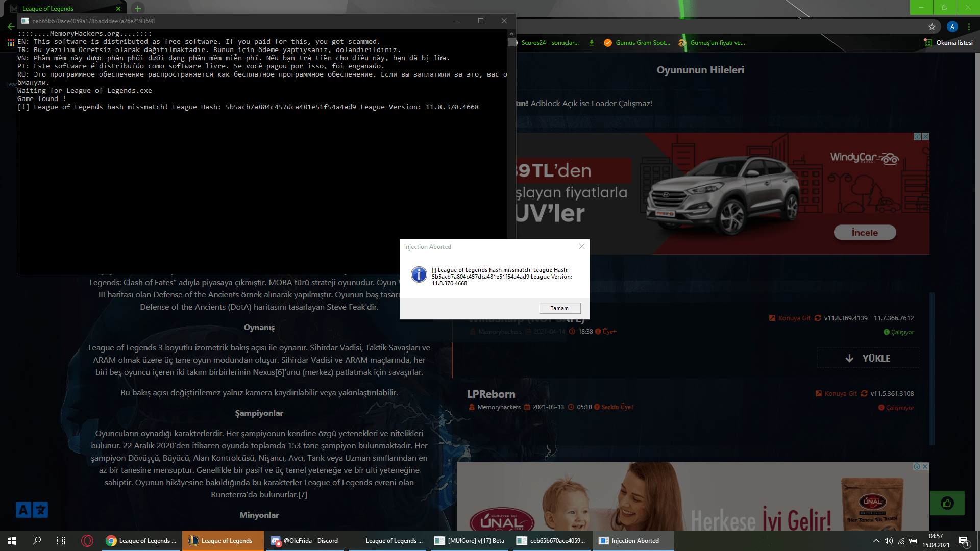This screenshot has height=551, width=980.
Task: Minimize the ceb65b670ace console window
Action: [457, 21]
